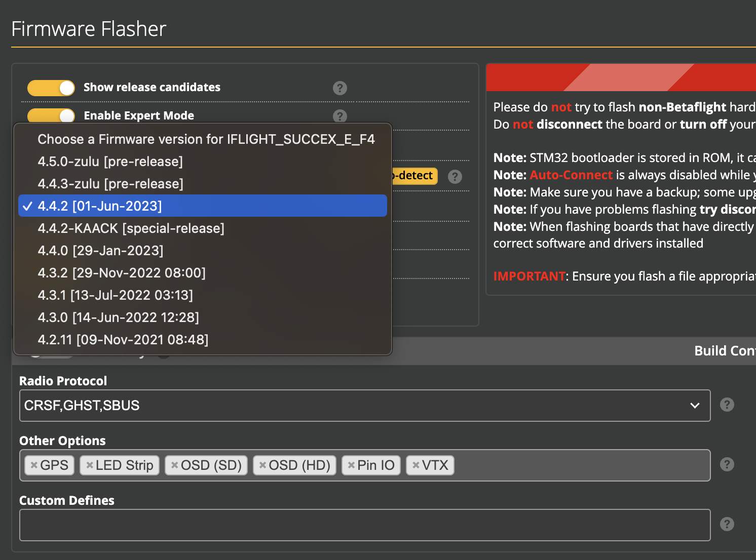Toggle off Show release candidates

[x=50, y=88]
